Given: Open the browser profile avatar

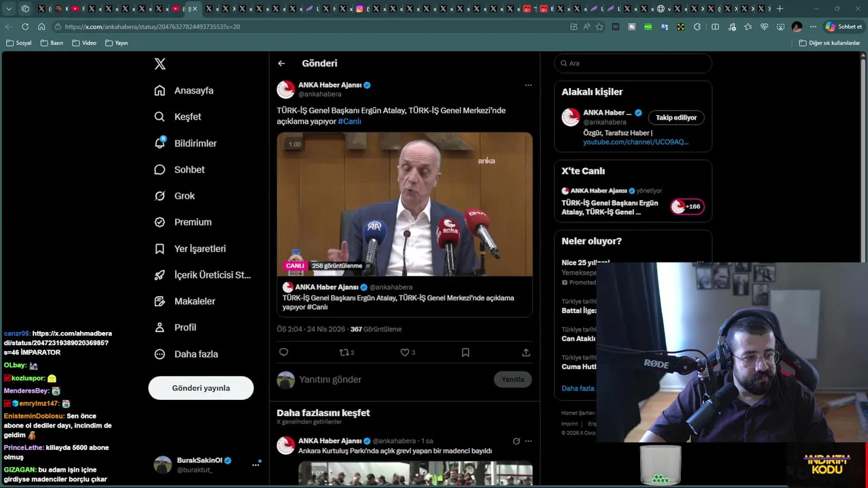Looking at the screenshot, I should 797,26.
